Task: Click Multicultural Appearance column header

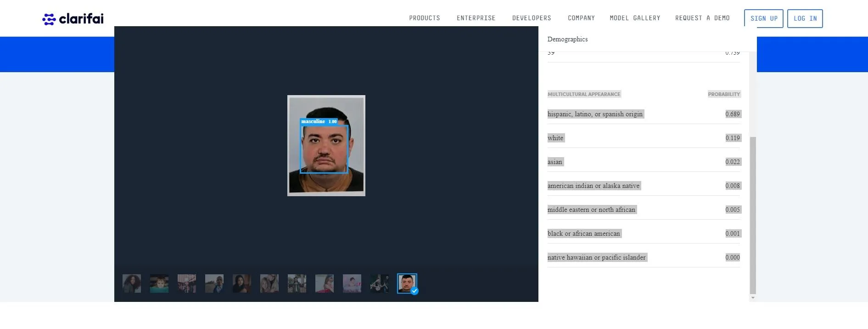Action: point(584,94)
